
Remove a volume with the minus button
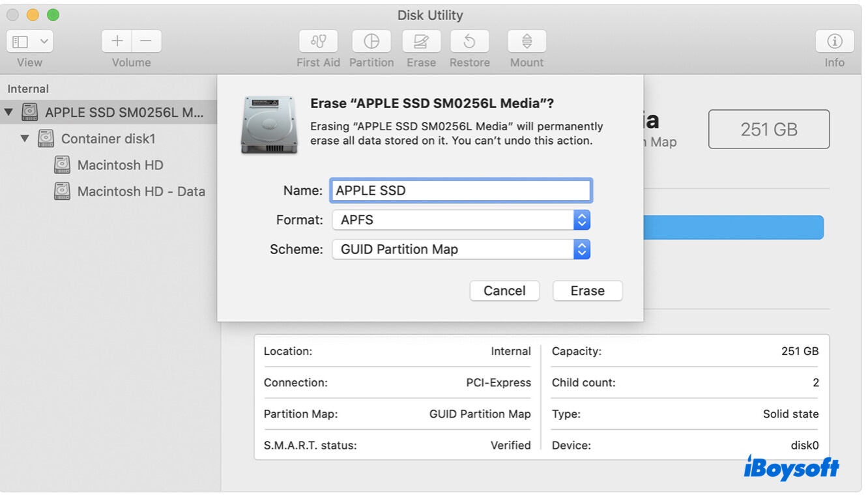147,41
